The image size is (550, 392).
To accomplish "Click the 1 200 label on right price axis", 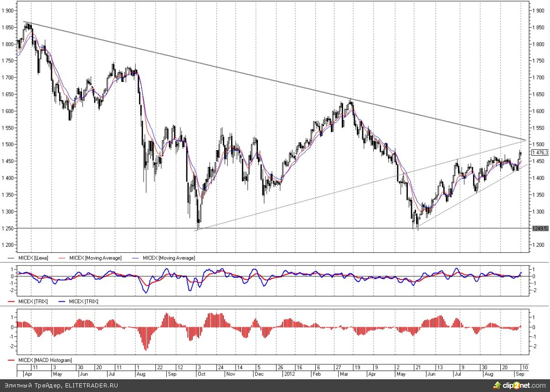I will point(538,245).
